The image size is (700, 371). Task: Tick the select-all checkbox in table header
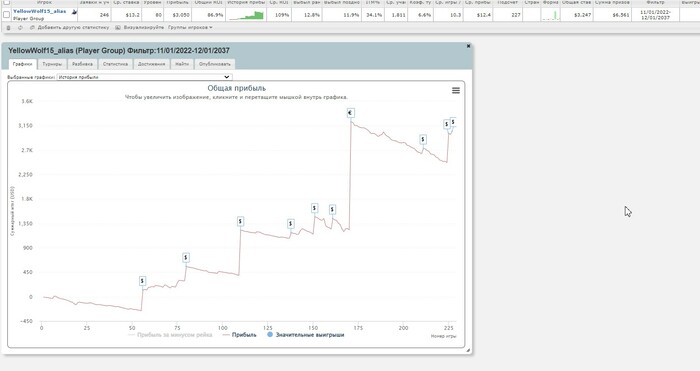pos(6,2)
